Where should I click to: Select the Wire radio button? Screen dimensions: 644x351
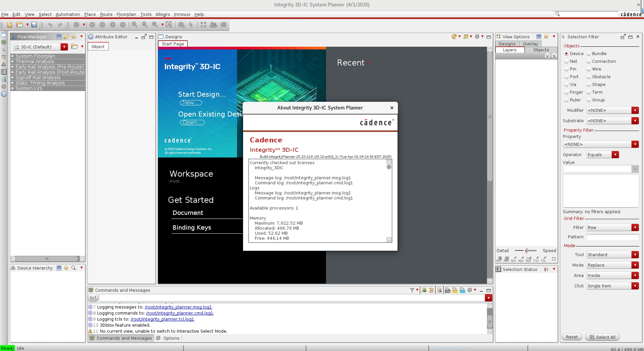589,69
